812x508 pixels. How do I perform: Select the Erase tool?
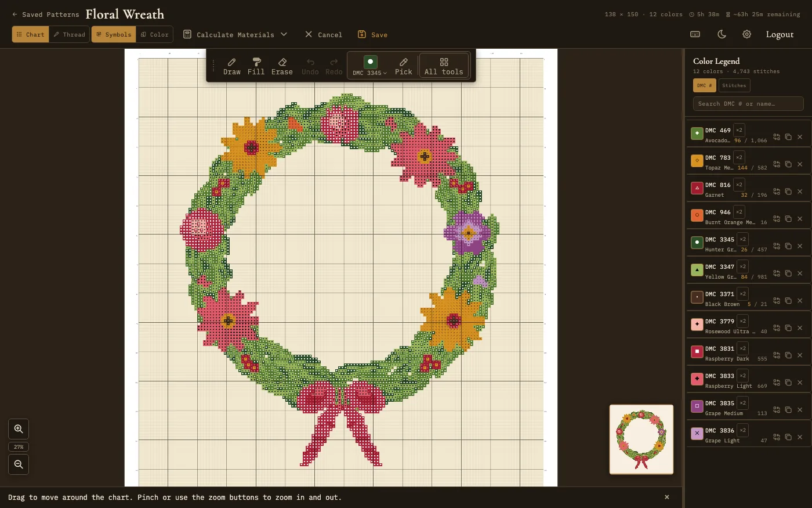[x=282, y=66]
